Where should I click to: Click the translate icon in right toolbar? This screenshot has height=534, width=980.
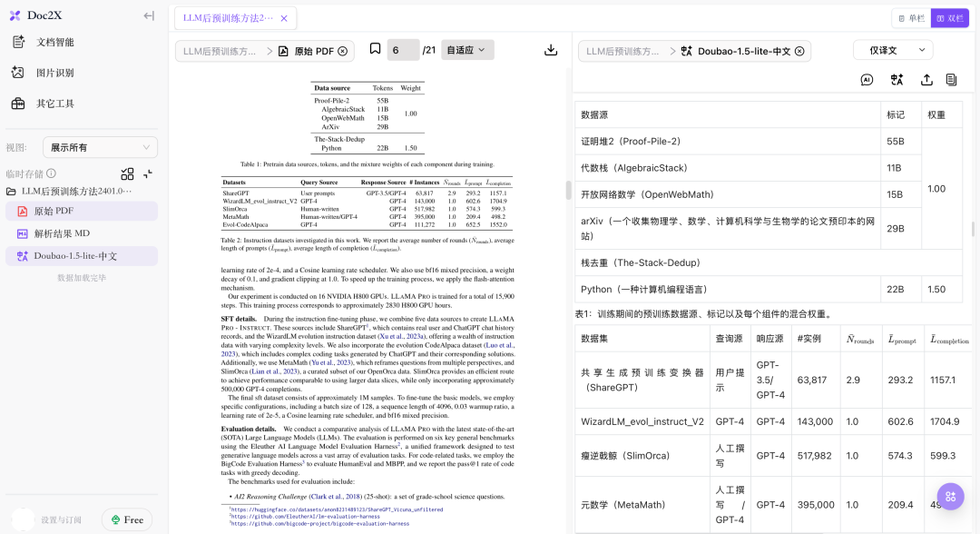click(x=897, y=79)
